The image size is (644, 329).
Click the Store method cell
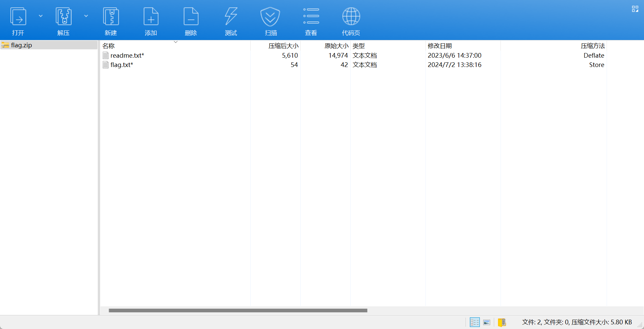(597, 65)
